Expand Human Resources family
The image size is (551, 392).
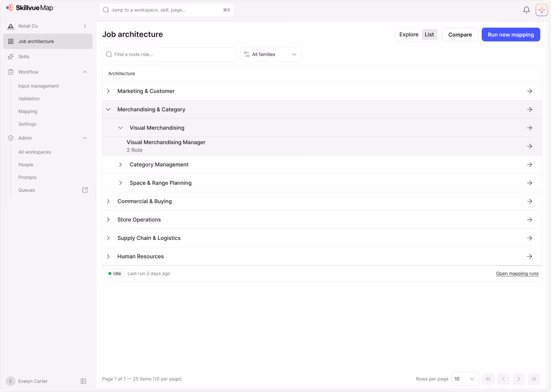(108, 256)
